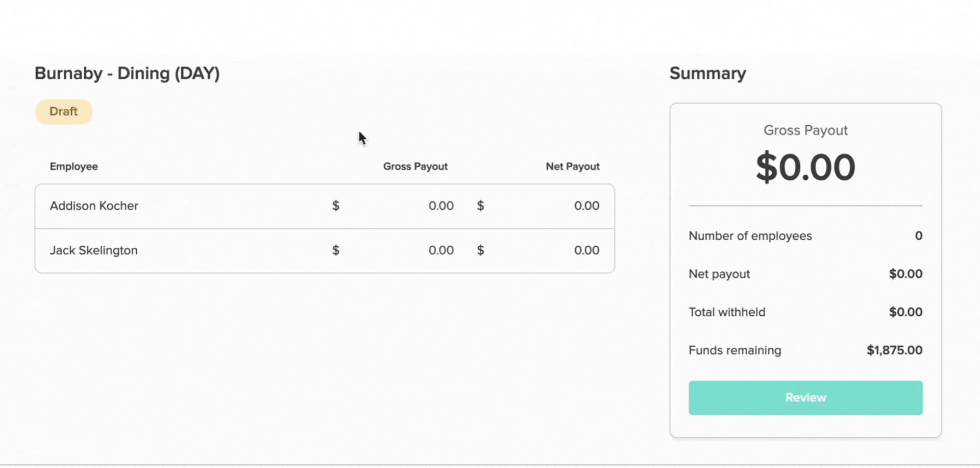
Task: Click the Gross Payout column header
Action: [x=415, y=167]
